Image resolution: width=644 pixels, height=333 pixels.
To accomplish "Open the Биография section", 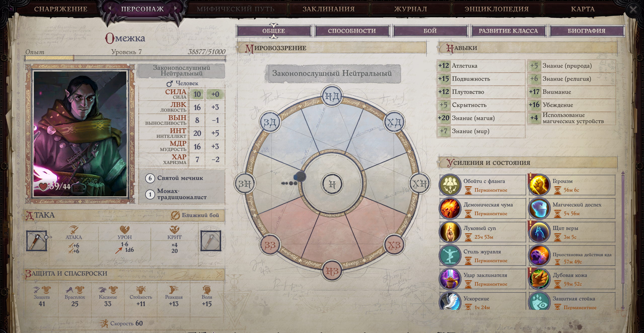I will coord(586,31).
